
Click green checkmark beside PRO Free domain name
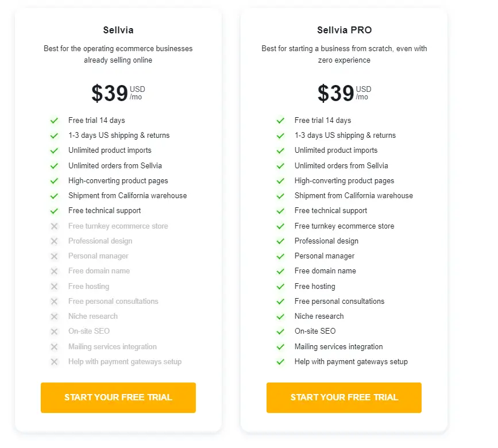pos(280,271)
